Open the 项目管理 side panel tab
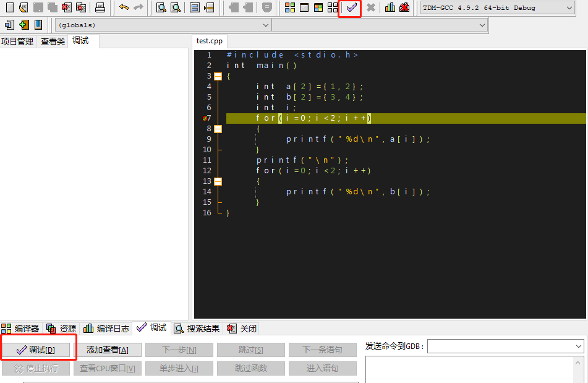This screenshot has height=383, width=588. coord(17,41)
